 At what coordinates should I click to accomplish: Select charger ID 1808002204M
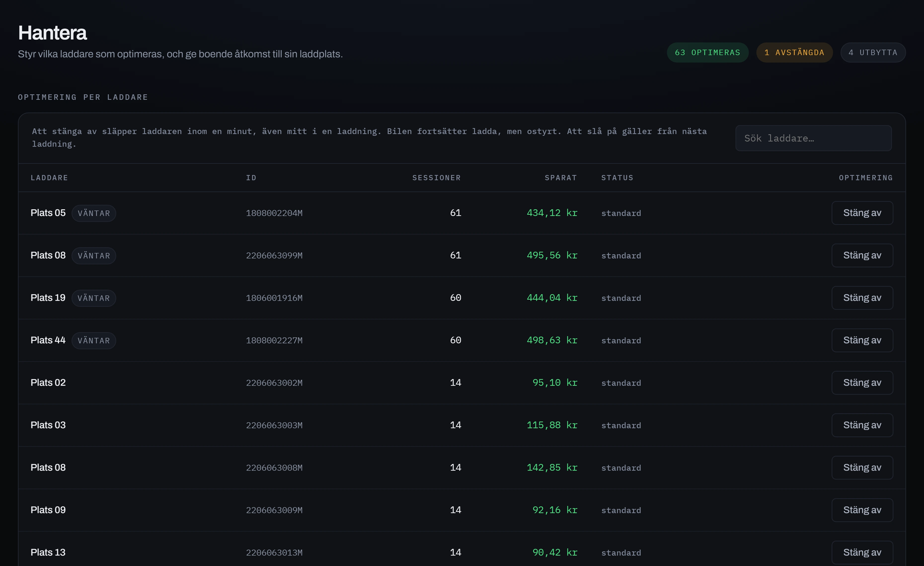coord(274,213)
